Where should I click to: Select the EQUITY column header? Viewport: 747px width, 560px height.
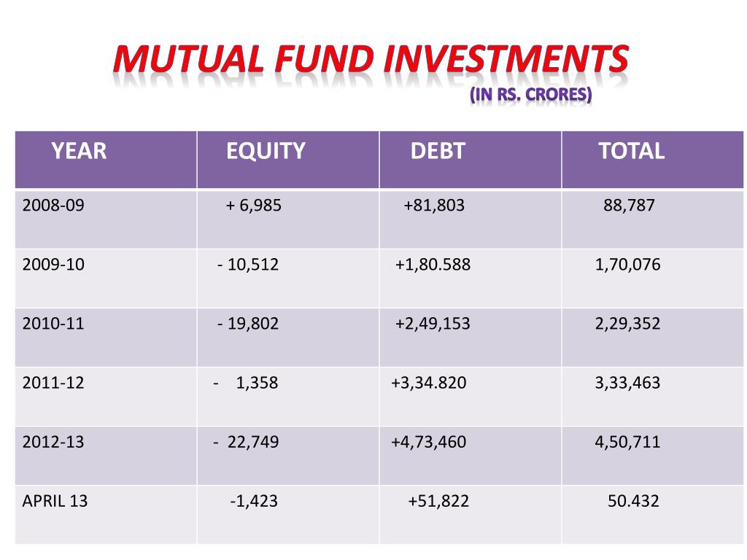(266, 151)
